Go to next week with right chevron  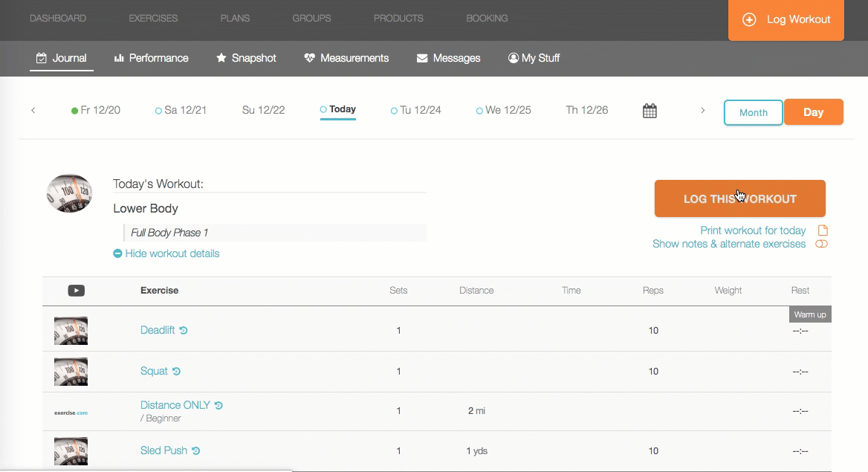pos(702,110)
